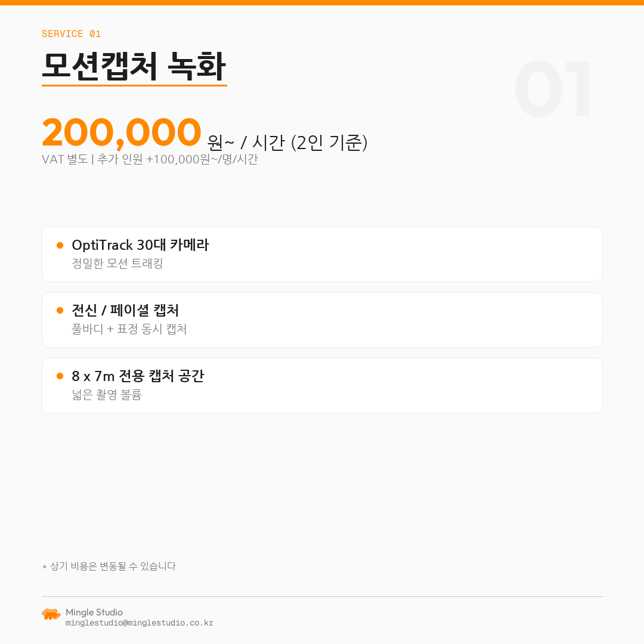Click the 정밀한 모션 트래킹 subtitle
The height and width of the screenshot is (644, 644).
[x=117, y=264]
